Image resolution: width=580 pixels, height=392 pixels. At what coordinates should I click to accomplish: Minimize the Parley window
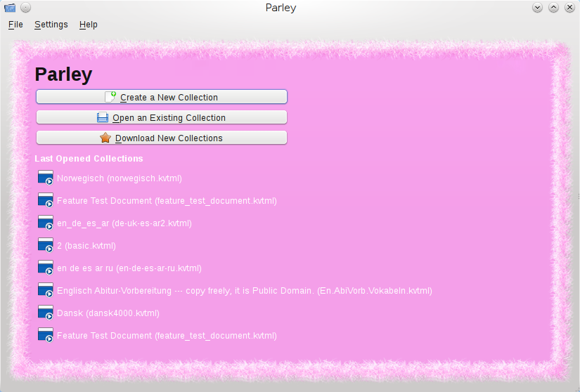[x=537, y=8]
